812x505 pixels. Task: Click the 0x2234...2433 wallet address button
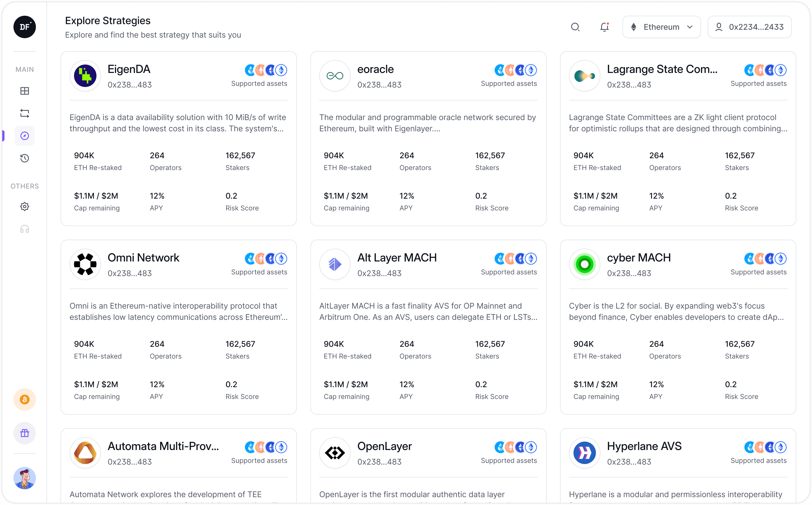[x=749, y=27]
